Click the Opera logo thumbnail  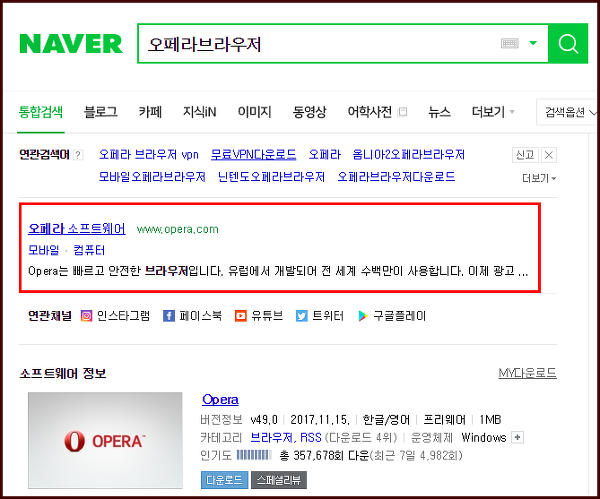(x=105, y=440)
